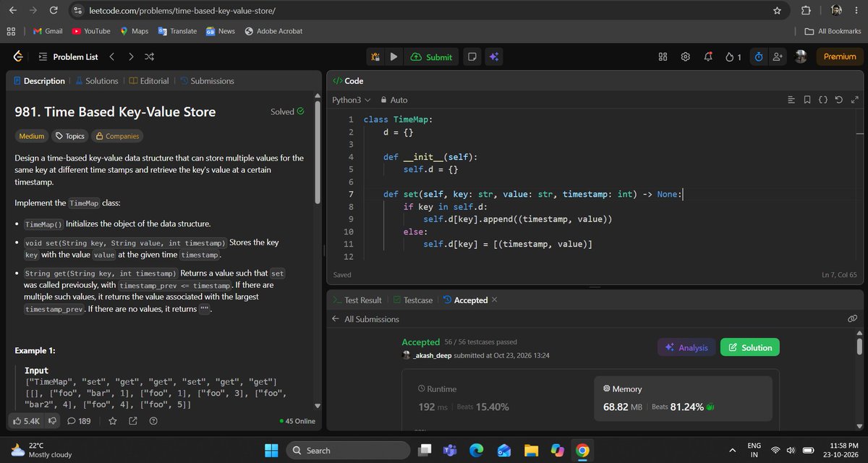Close the Accepted tab

495,300
